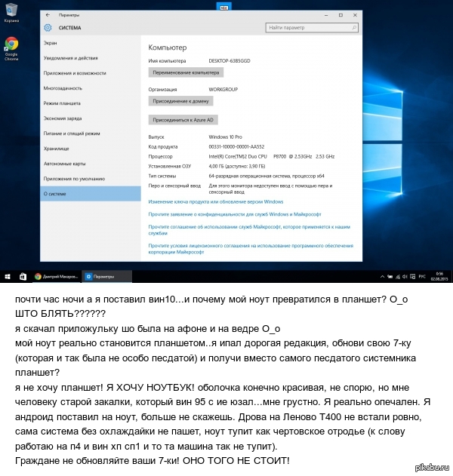Screen dimensions: 453x476
Task: Click product ID 00331-10000-00001-AA552
Action: coord(236,146)
